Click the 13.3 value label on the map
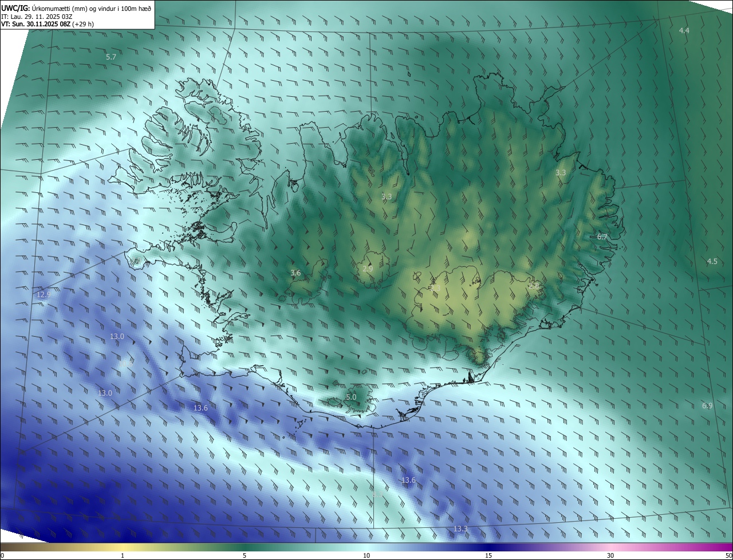 (460, 529)
